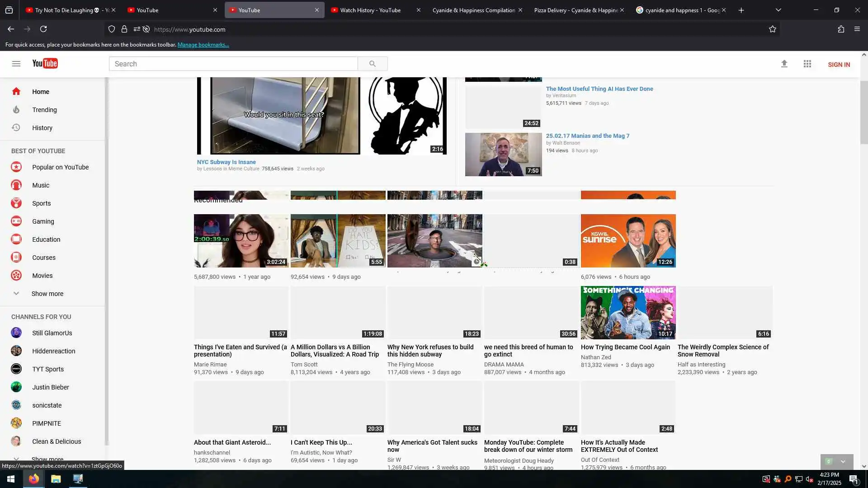Open YouTube hamburger guide menu
This screenshot has width=868, height=488.
click(x=16, y=64)
